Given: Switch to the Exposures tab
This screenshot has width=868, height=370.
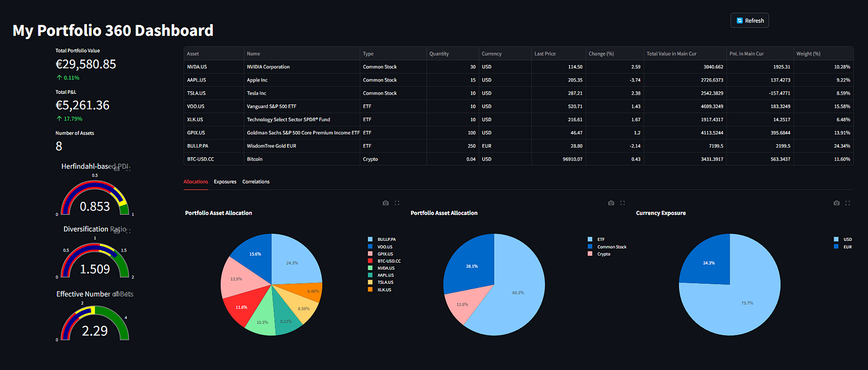Looking at the screenshot, I should (225, 182).
